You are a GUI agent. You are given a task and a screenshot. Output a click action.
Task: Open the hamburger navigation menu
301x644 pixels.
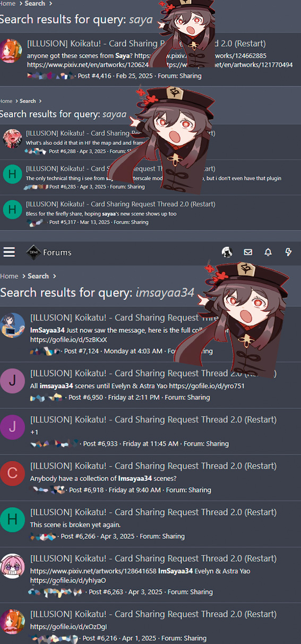[9, 252]
